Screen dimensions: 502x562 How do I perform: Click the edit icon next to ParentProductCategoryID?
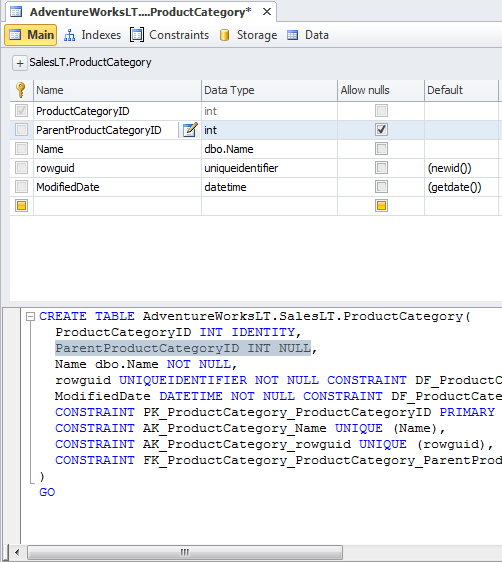tap(190, 130)
